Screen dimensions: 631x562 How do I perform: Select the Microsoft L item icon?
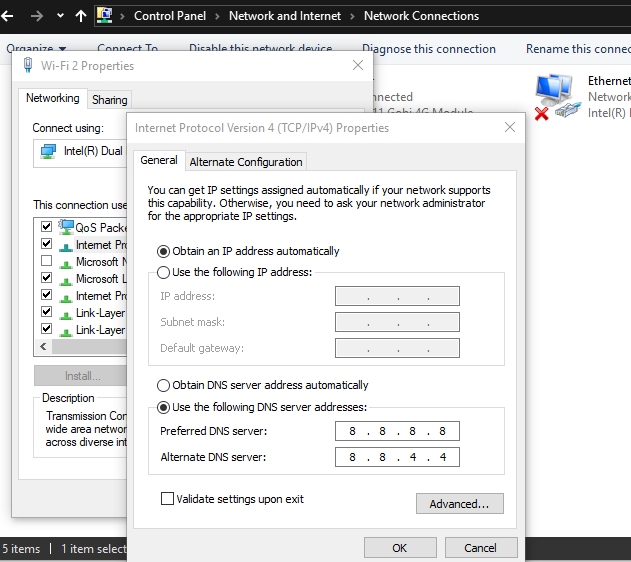pyautogui.click(x=66, y=280)
